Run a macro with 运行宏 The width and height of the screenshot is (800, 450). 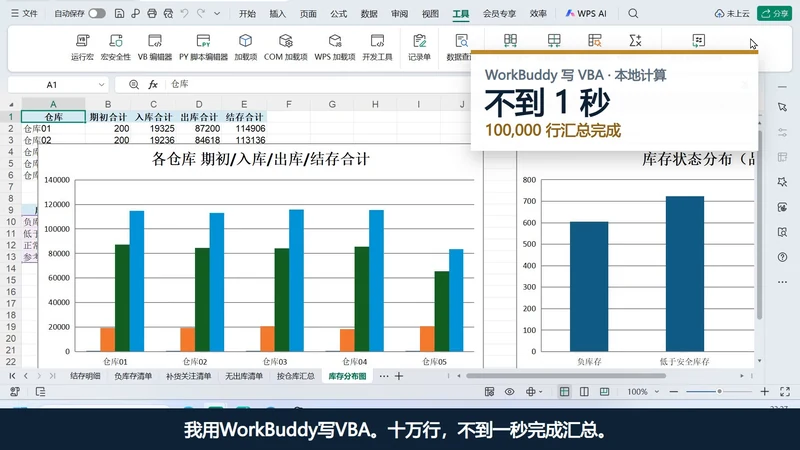[x=82, y=47]
